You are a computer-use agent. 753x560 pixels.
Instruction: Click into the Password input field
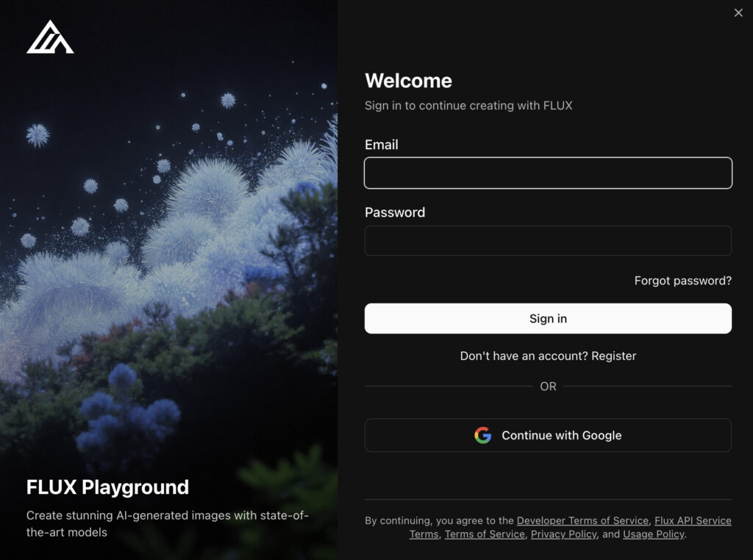pos(548,240)
